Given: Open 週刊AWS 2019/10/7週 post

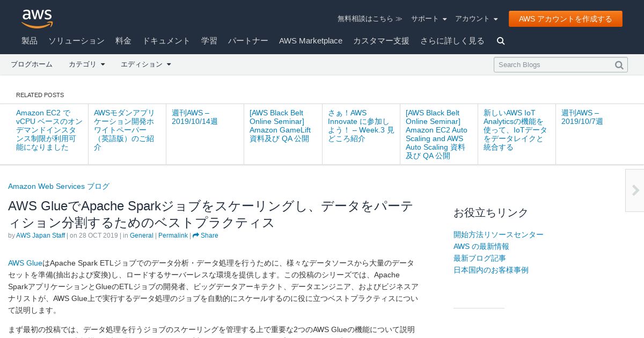Looking at the screenshot, I should coord(582,117).
